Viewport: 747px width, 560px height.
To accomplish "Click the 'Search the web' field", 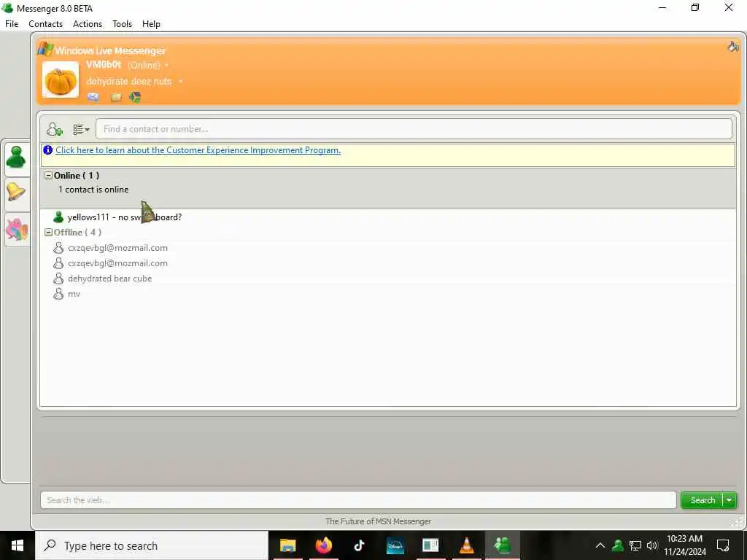I will pyautogui.click(x=358, y=500).
